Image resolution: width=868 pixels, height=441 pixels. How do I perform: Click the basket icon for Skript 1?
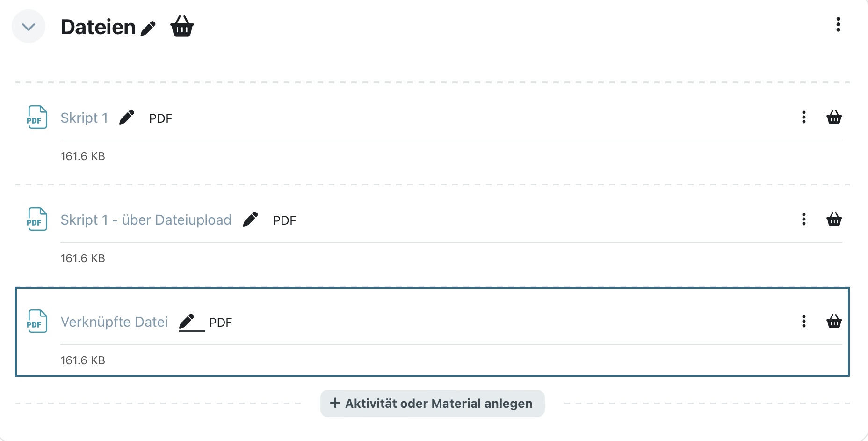[834, 117]
